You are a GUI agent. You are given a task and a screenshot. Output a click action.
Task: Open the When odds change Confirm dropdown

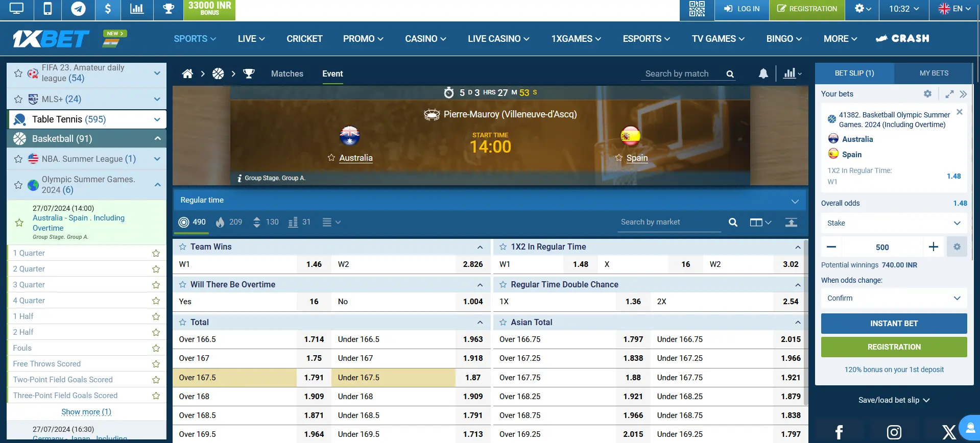(894, 298)
